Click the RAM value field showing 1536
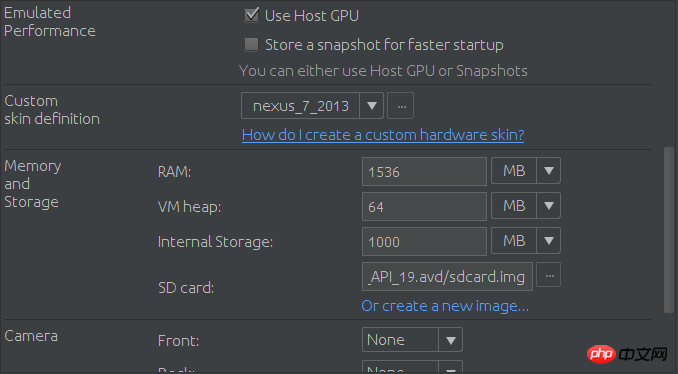 coord(424,172)
